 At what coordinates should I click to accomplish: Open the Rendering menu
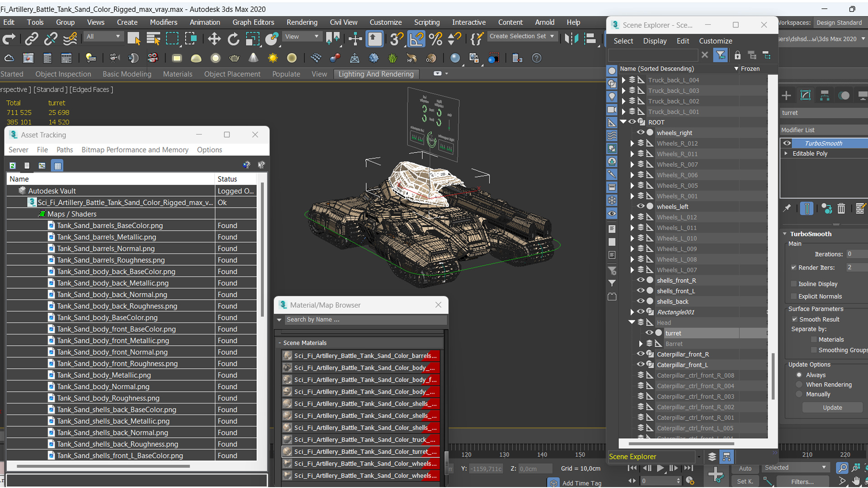point(302,22)
